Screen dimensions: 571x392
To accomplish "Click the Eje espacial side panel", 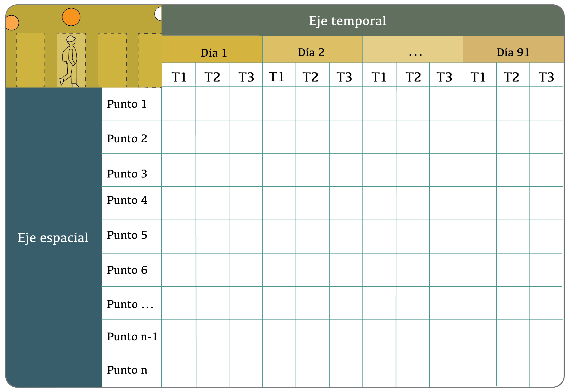I will [x=54, y=237].
